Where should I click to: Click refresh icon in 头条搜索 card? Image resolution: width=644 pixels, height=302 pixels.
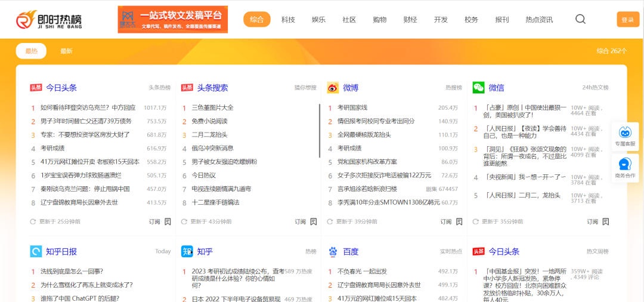click(x=184, y=221)
